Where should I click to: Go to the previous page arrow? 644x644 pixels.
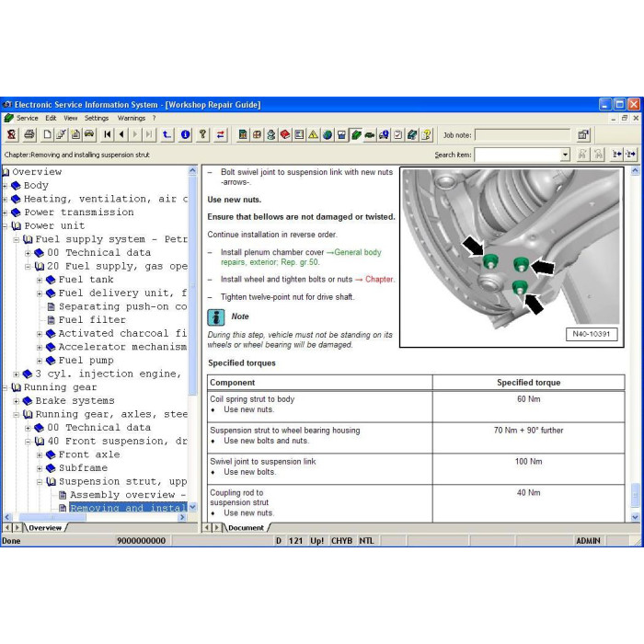tap(121, 134)
